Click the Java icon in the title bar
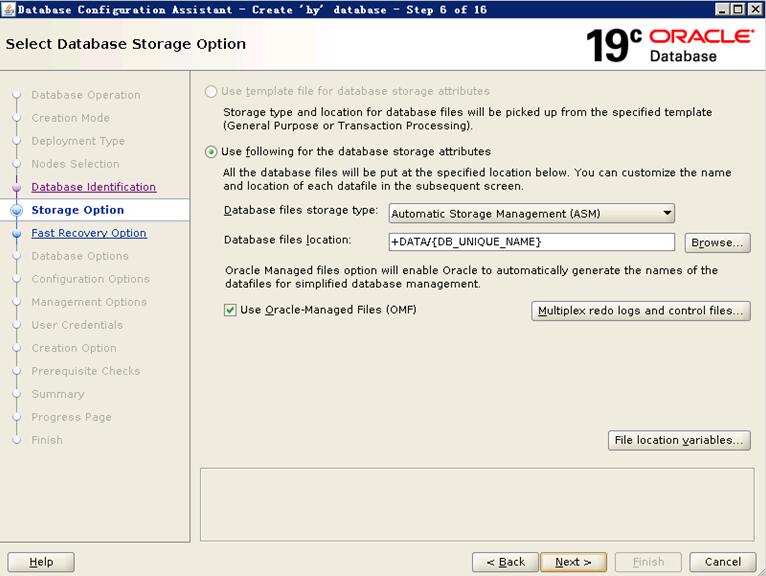 pos(8,9)
